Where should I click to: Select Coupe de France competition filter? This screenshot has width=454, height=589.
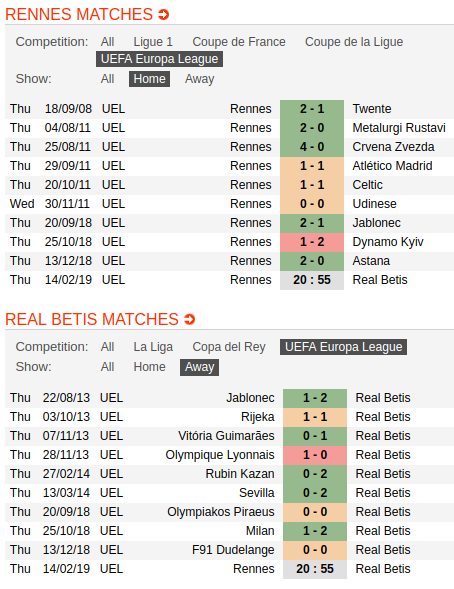coord(239,42)
